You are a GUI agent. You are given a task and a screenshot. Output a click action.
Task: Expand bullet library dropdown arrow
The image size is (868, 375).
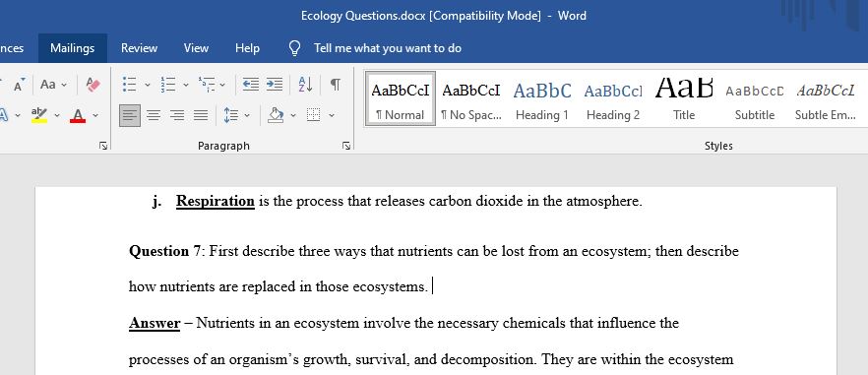[148, 85]
